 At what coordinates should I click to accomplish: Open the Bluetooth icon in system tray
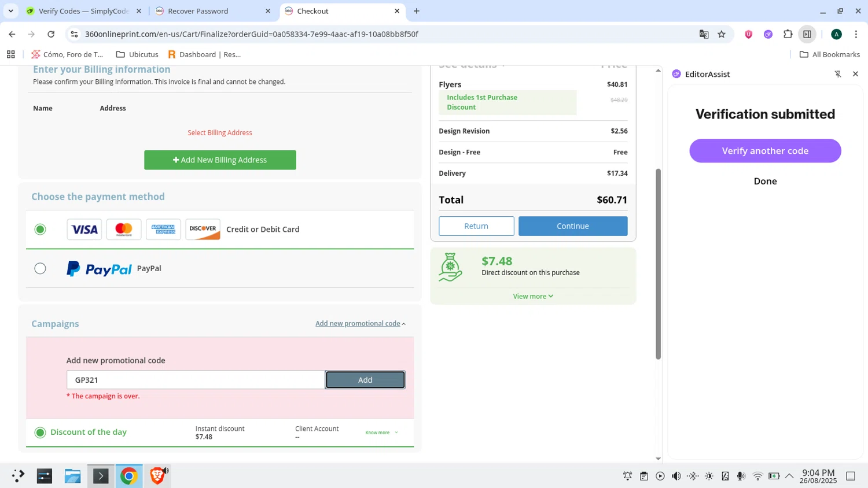[x=692, y=476]
